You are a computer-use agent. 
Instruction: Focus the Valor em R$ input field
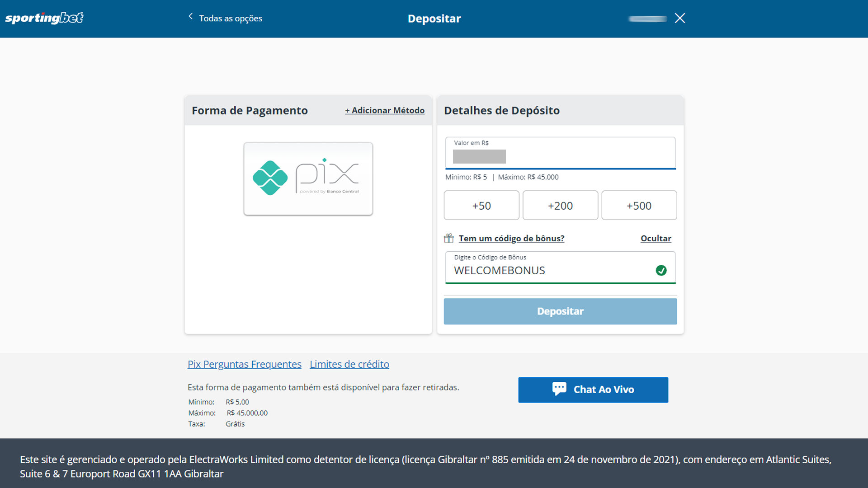click(x=561, y=153)
